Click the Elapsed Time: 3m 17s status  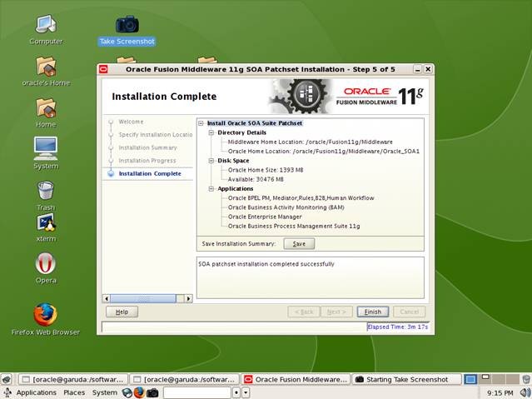(398, 327)
